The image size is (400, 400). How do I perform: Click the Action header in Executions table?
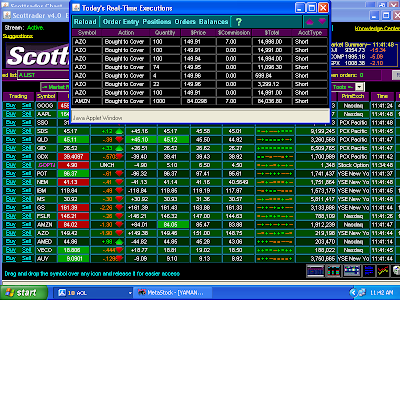[126, 33]
